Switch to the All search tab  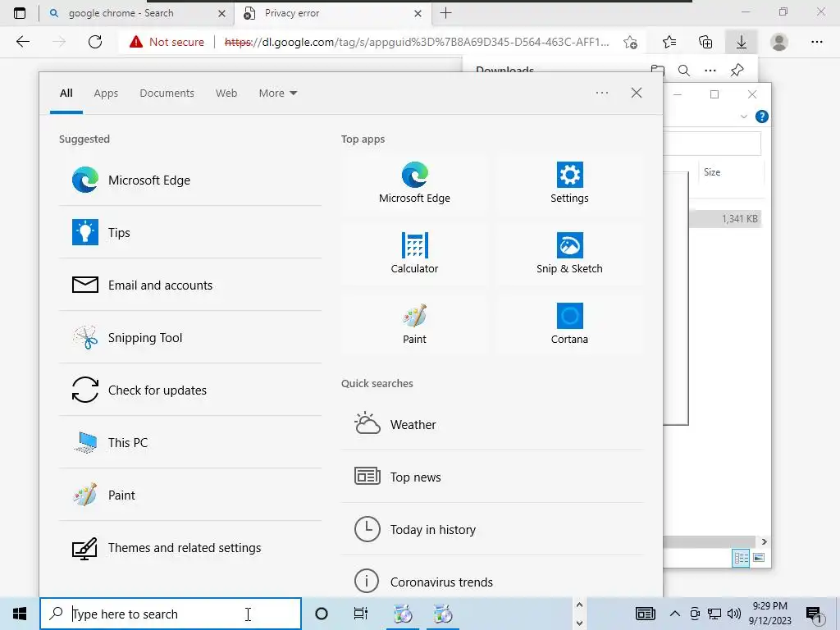click(66, 94)
